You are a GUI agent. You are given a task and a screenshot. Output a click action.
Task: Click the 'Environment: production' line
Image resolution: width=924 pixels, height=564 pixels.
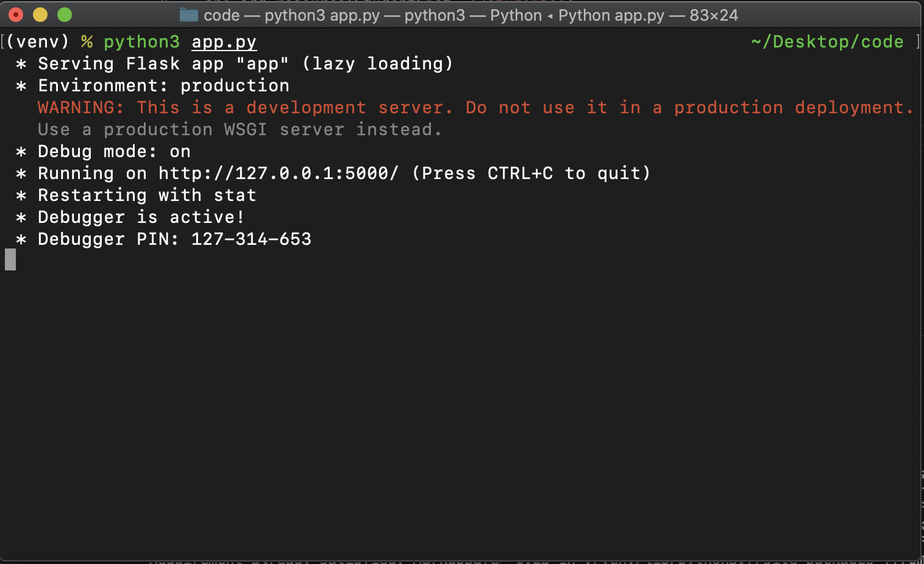tap(163, 86)
